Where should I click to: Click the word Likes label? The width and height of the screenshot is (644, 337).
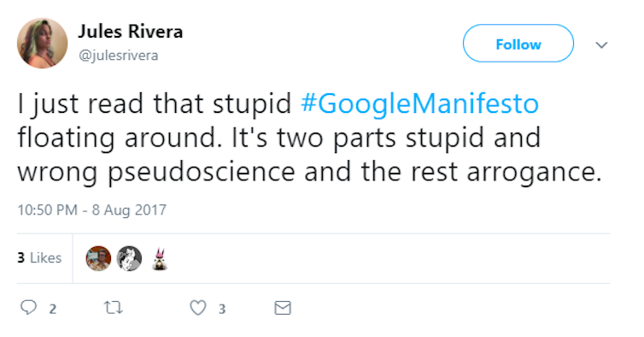click(45, 258)
